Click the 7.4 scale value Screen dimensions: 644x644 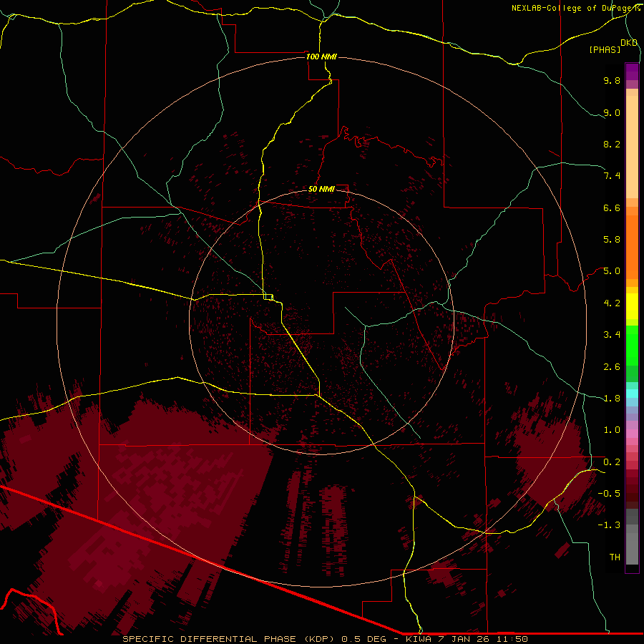612,176
